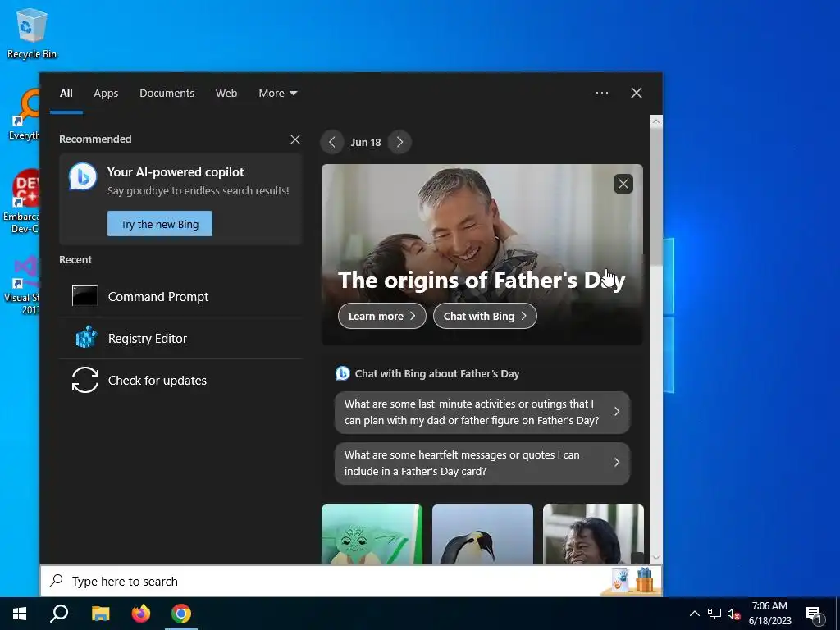Click Chat with Bing about Father's Day heading
This screenshot has height=630, width=840.
(437, 373)
